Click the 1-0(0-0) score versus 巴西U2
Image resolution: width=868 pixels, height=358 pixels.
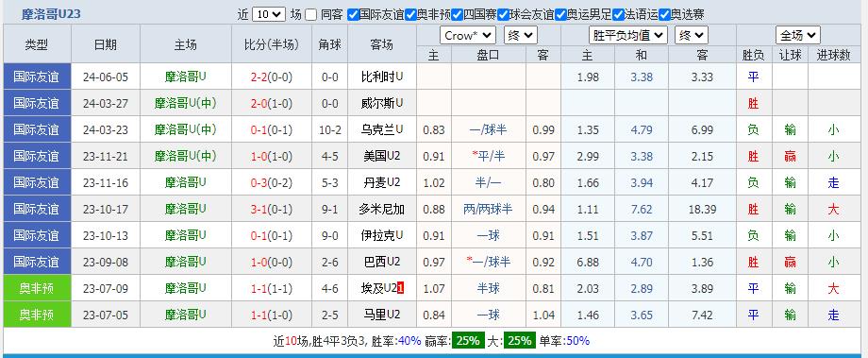[272, 262]
